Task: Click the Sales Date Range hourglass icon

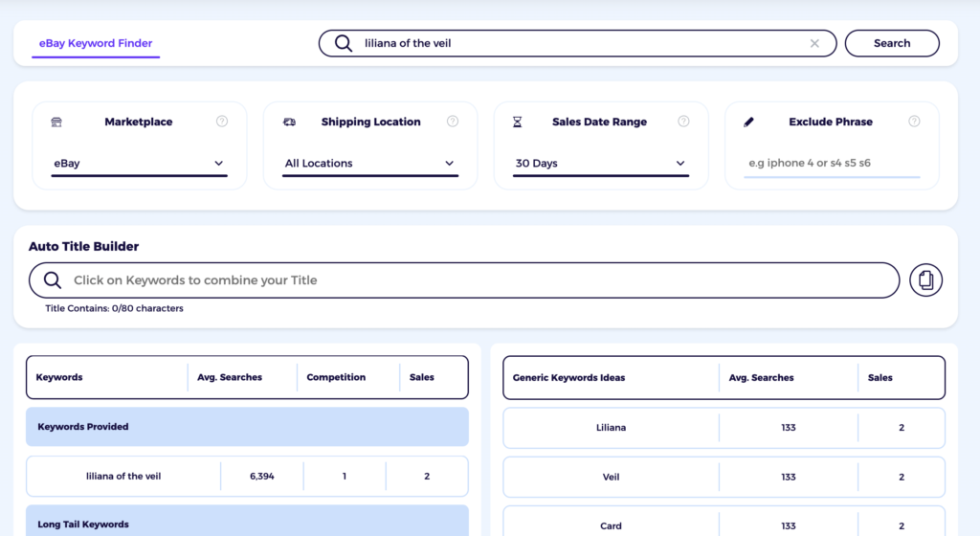Action: (518, 122)
